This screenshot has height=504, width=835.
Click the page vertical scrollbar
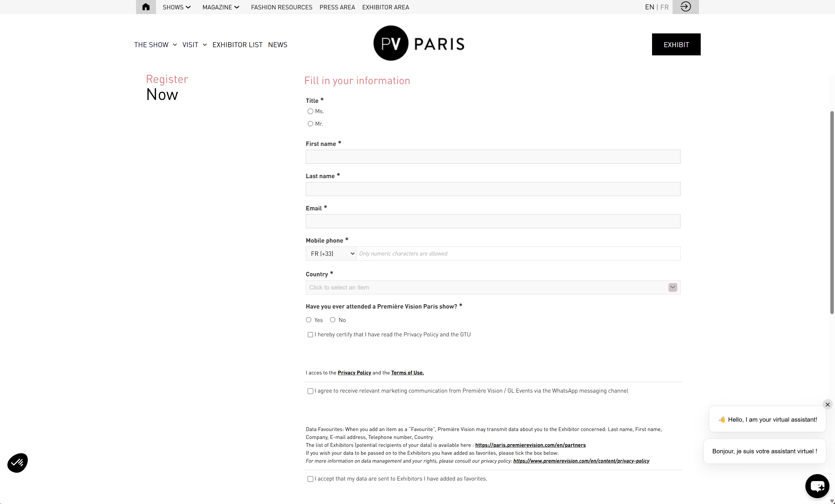click(x=831, y=212)
